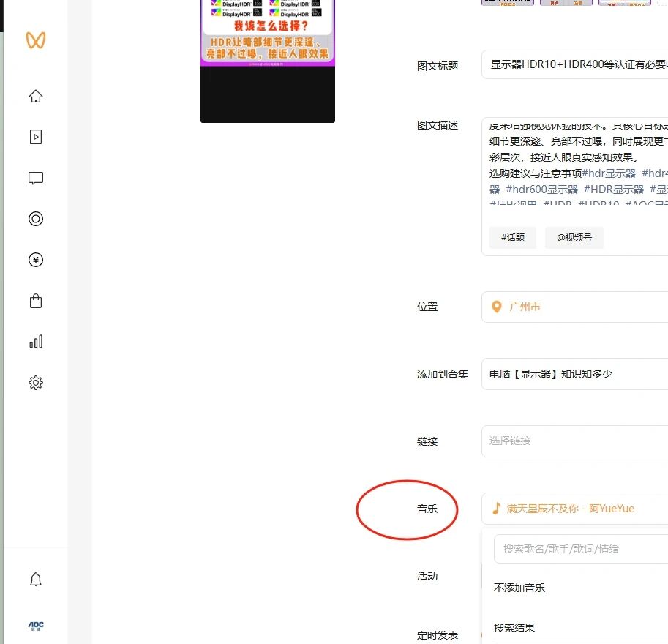Click the 图文标题 field label
668x644 pixels.
tap(438, 66)
